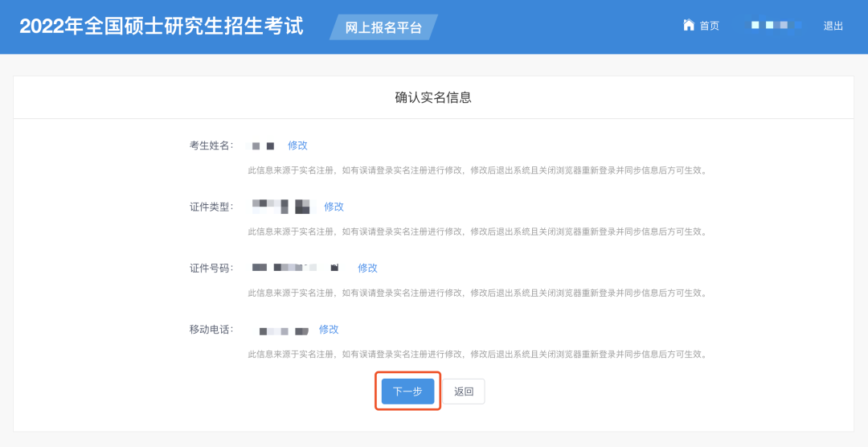The height and width of the screenshot is (447, 868).
Task: Click the hint text under 移动电话
Action: [x=477, y=354]
